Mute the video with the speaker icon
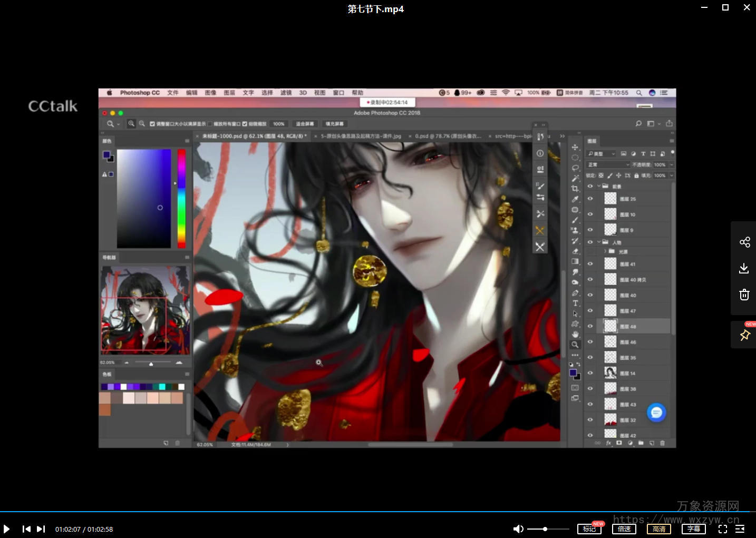This screenshot has width=756, height=538. [x=518, y=529]
